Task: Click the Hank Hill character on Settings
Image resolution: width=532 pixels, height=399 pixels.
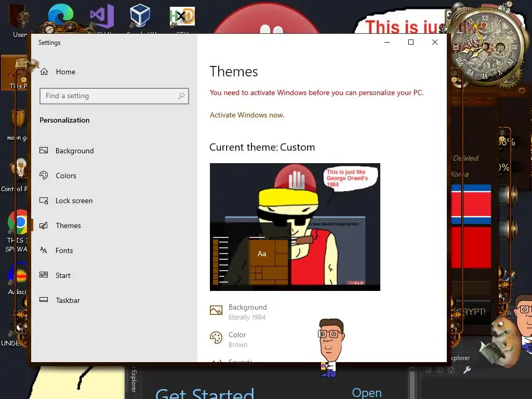Action: click(x=331, y=348)
